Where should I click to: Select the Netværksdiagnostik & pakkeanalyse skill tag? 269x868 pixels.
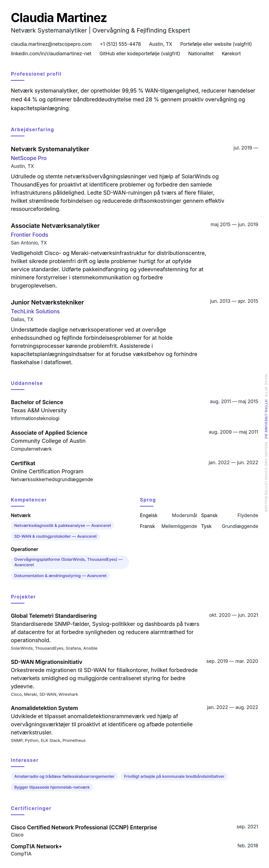tap(62, 525)
